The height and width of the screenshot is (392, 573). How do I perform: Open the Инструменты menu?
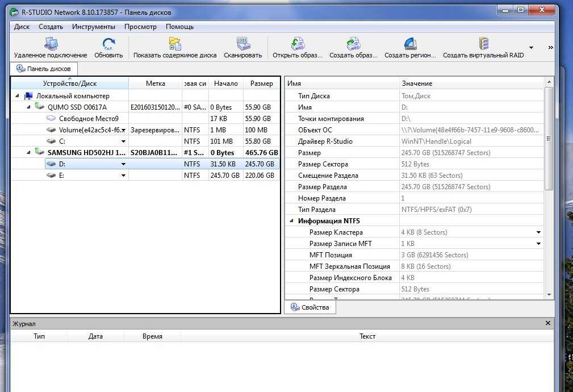[x=94, y=27]
